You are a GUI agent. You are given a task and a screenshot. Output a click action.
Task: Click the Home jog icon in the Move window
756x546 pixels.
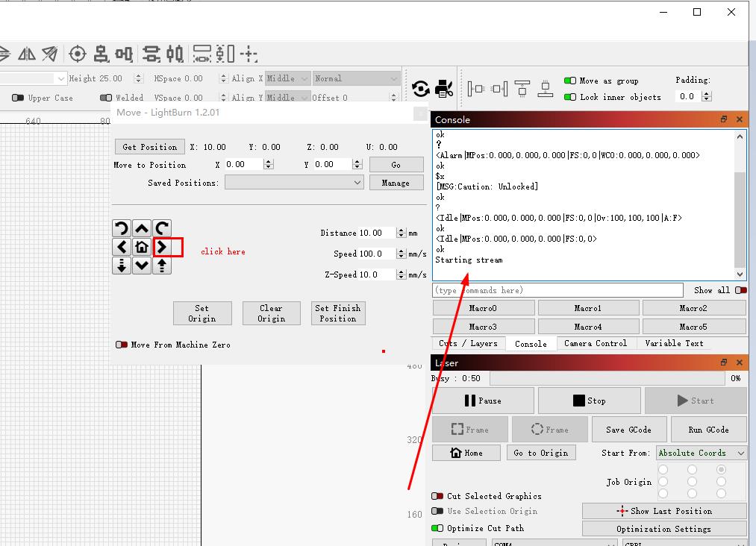point(142,247)
